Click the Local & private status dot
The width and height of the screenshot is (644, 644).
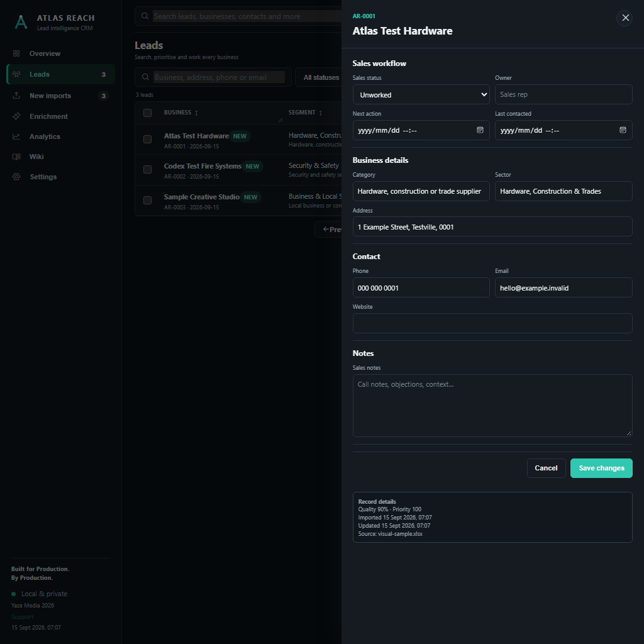pyautogui.click(x=14, y=594)
